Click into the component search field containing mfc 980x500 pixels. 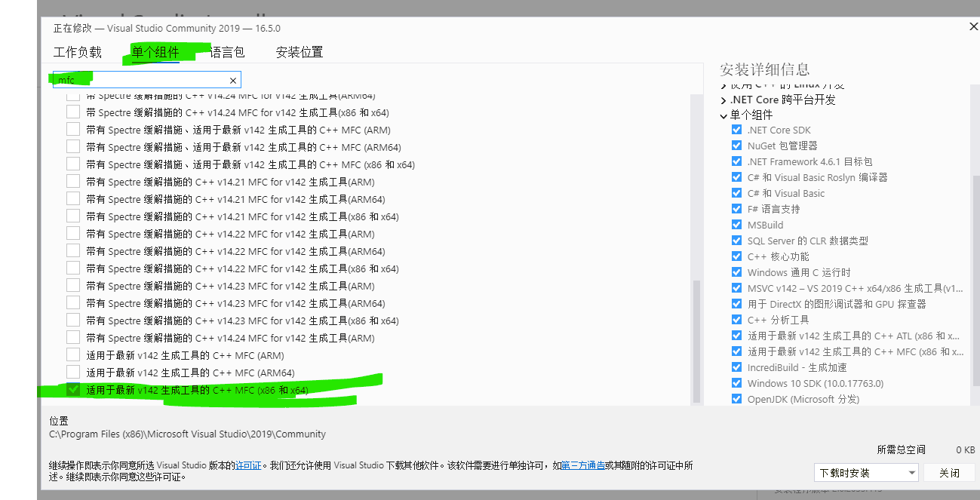pos(146,80)
